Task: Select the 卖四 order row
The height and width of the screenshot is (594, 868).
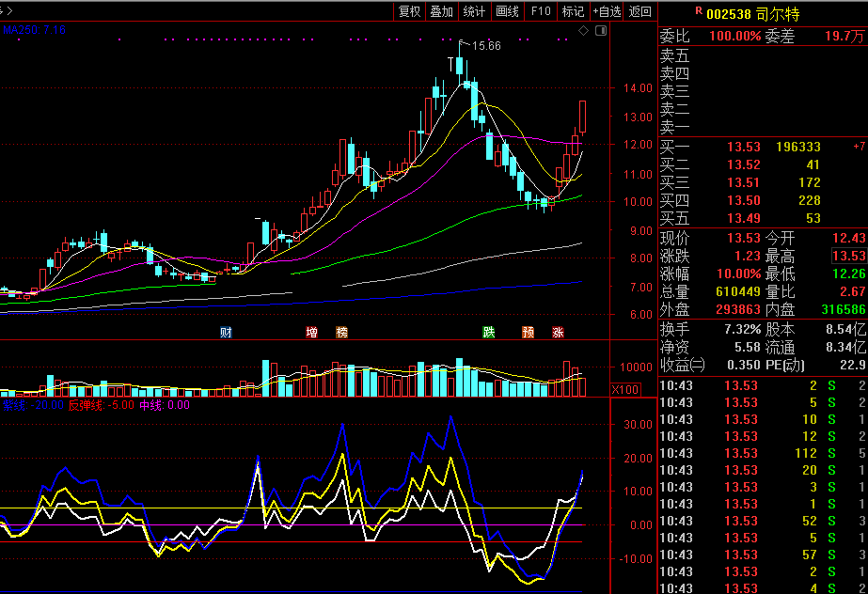Action: [763, 73]
